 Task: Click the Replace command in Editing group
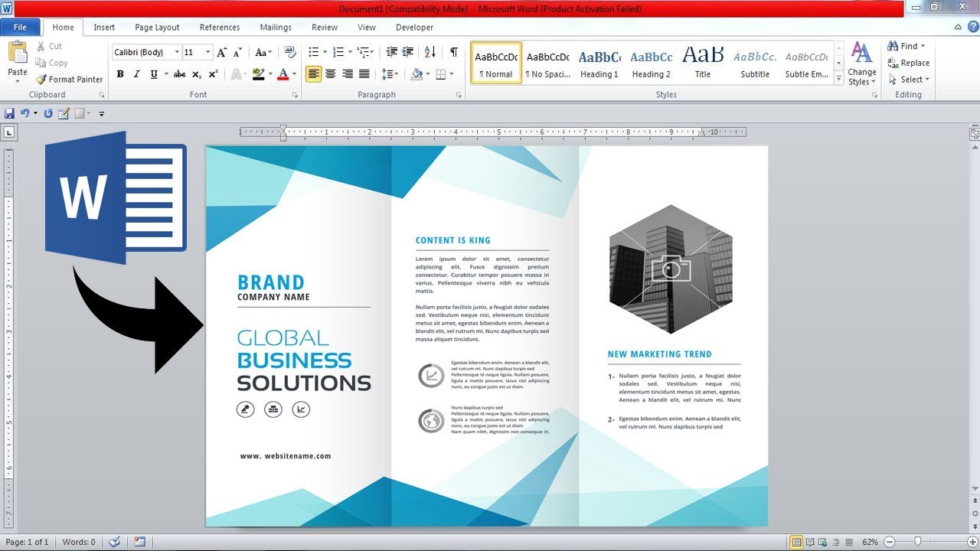pyautogui.click(x=910, y=63)
